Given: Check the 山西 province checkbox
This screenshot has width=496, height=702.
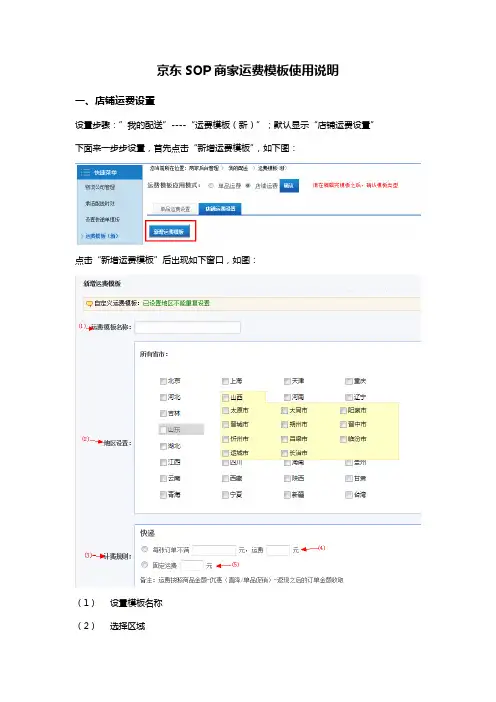Looking at the screenshot, I should pyautogui.click(x=225, y=397).
